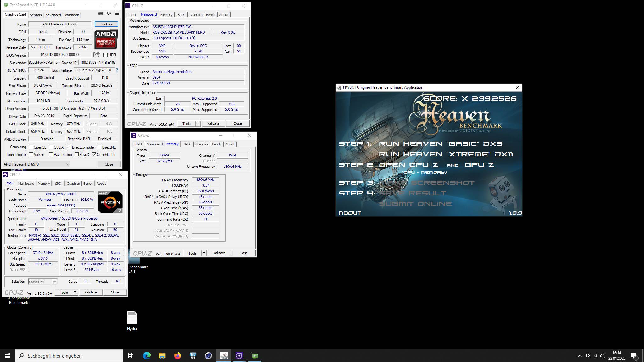This screenshot has width=644, height=362.
Task: Open Tools dropdown arrow in Mainboard CPU-Z
Action: click(x=198, y=123)
